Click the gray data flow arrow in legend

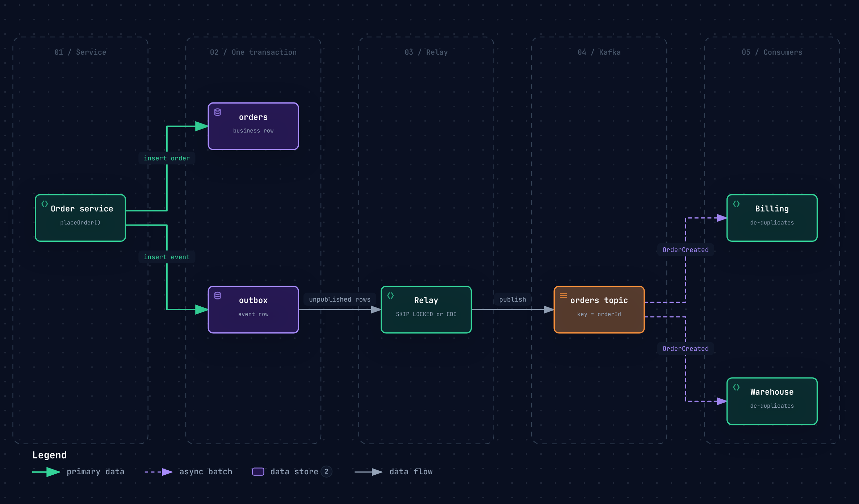pyautogui.click(x=369, y=472)
